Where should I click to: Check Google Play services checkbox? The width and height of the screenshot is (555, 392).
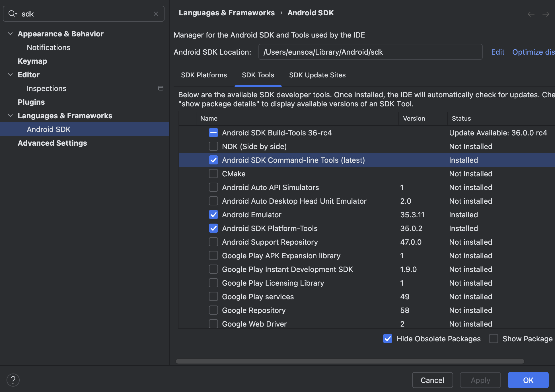213,296
